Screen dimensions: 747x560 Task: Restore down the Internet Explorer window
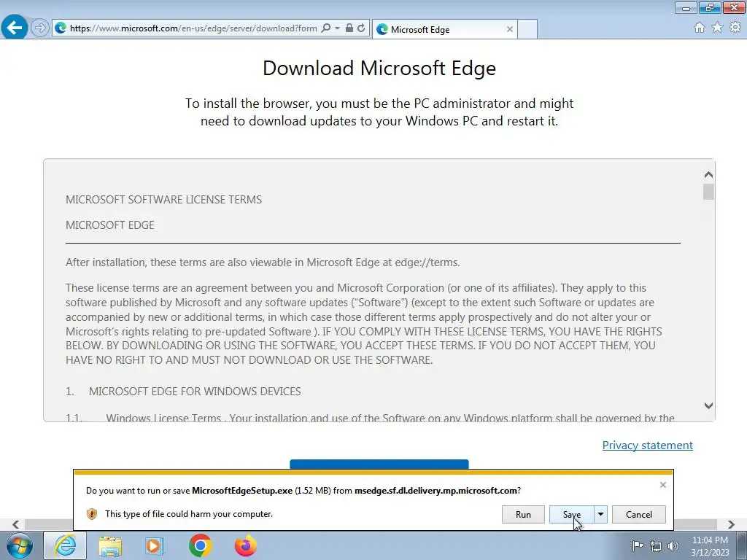point(710,7)
